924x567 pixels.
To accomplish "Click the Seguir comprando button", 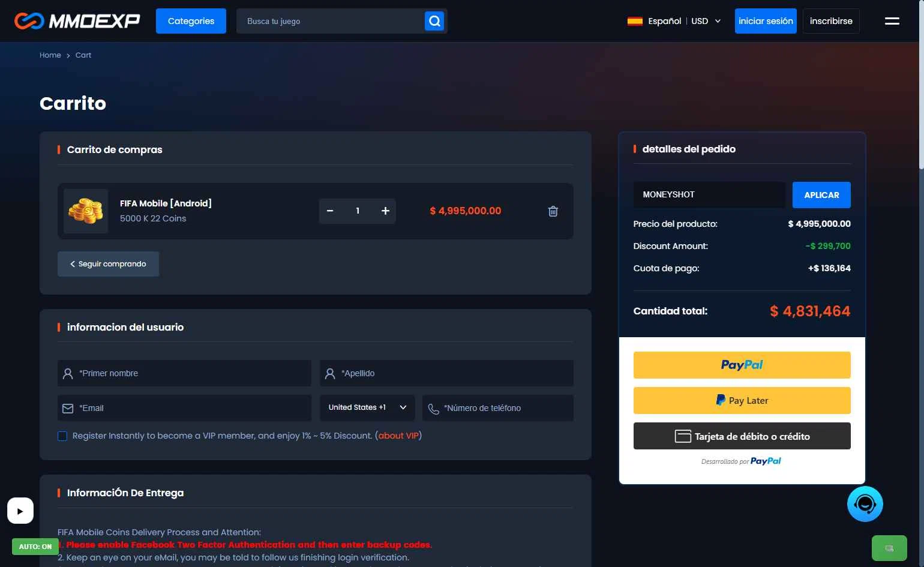I will point(108,264).
